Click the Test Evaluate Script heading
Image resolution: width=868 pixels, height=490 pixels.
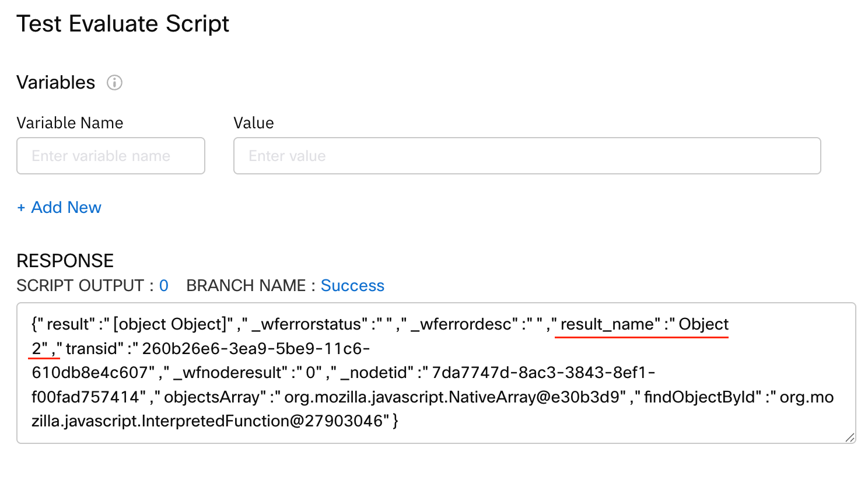123,24
